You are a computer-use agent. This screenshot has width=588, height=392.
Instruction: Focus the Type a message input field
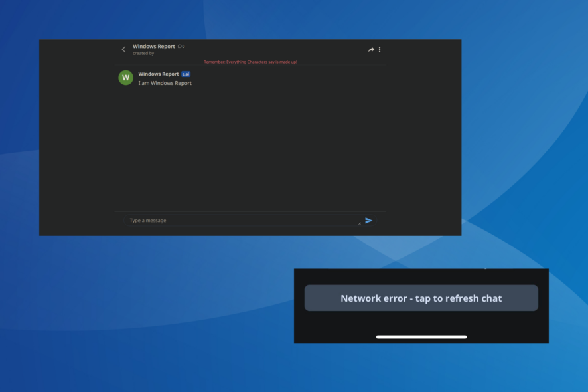199,220
